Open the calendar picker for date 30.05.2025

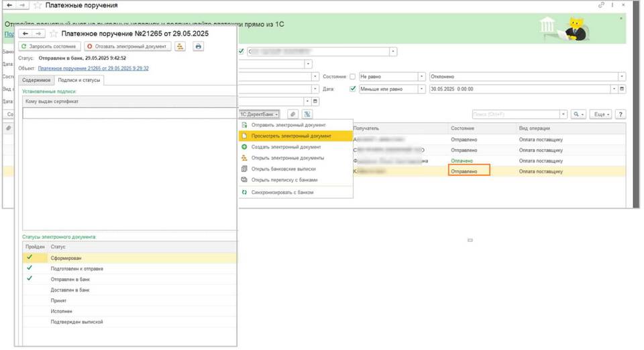(x=622, y=89)
